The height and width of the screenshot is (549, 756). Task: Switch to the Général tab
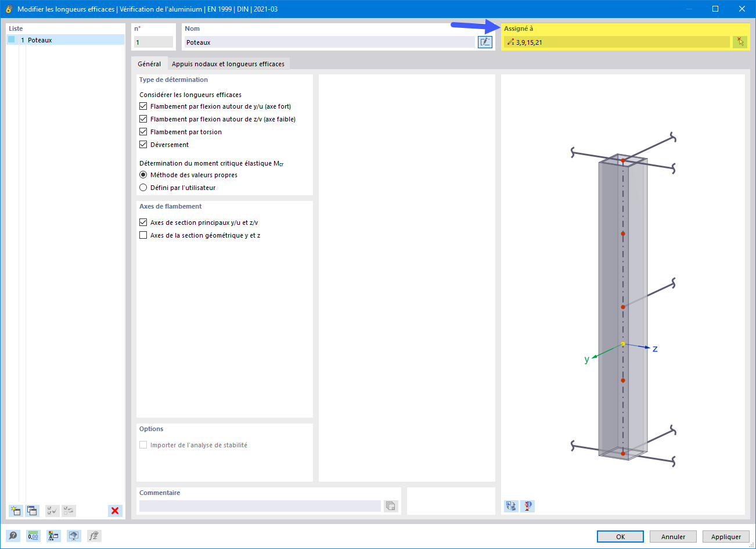tap(149, 64)
